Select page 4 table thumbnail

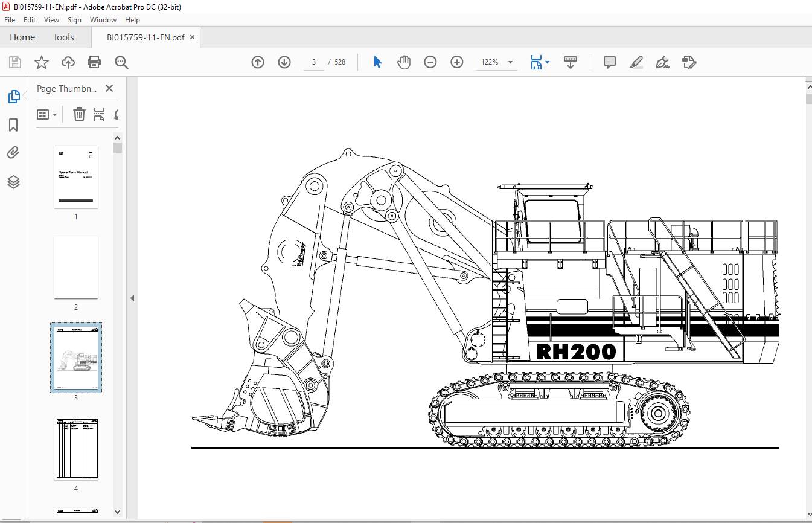coord(76,448)
